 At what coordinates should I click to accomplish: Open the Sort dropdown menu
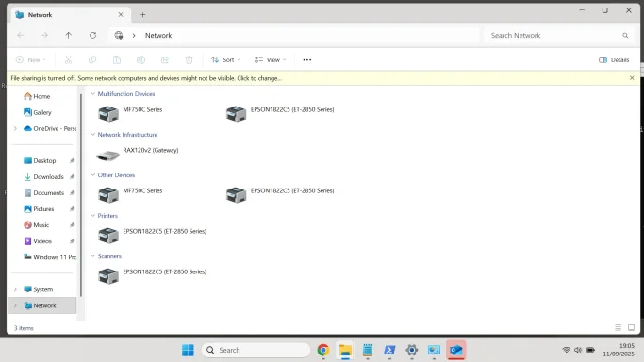[x=226, y=60]
